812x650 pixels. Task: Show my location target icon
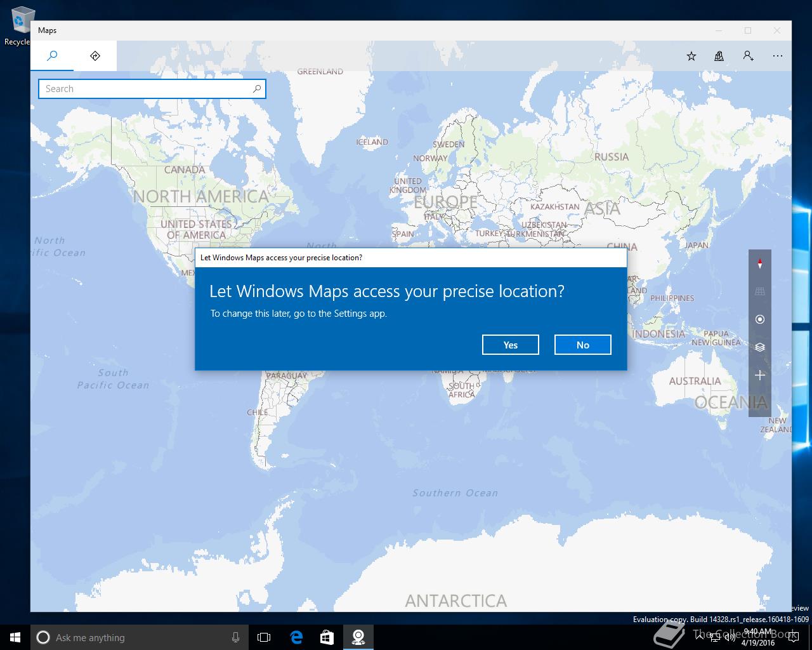760,319
